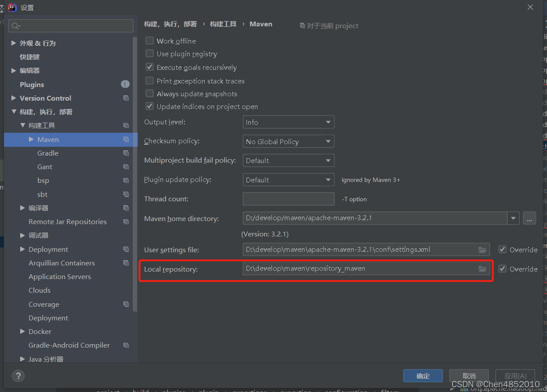Toggle Override for Local repository
This screenshot has width=547, height=392.
pos(503,269)
